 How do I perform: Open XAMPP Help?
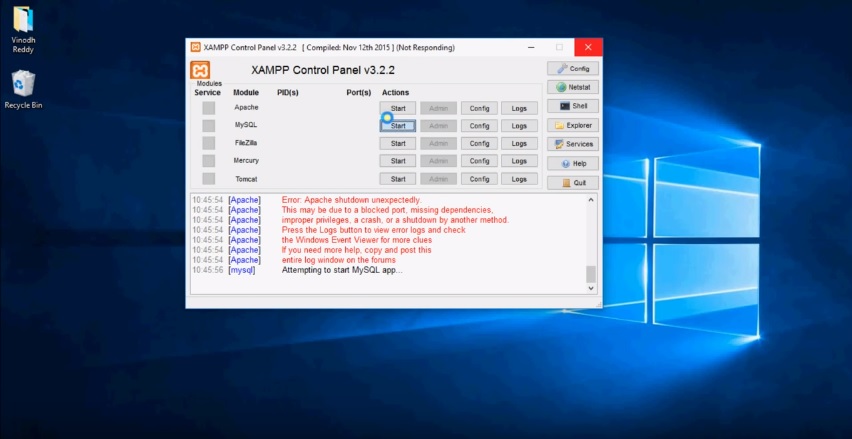573,163
